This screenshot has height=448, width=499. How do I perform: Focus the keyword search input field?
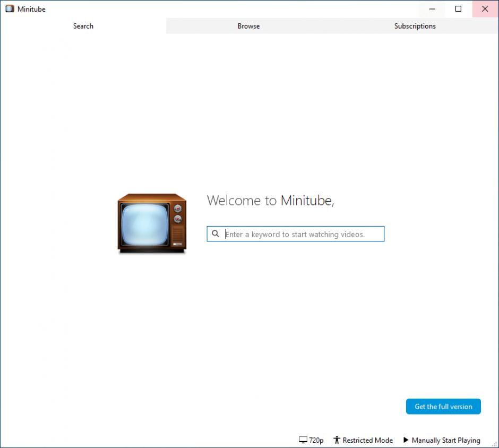295,234
